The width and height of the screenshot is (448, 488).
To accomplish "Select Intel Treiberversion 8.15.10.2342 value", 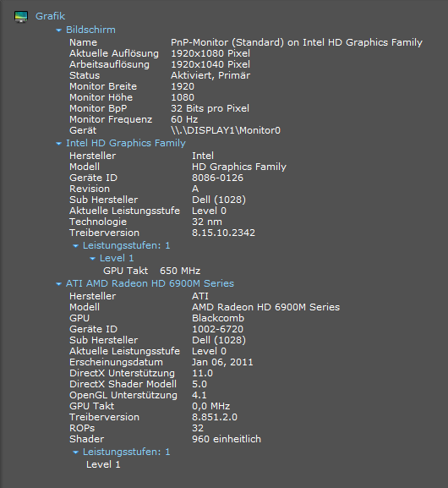I will [x=223, y=233].
